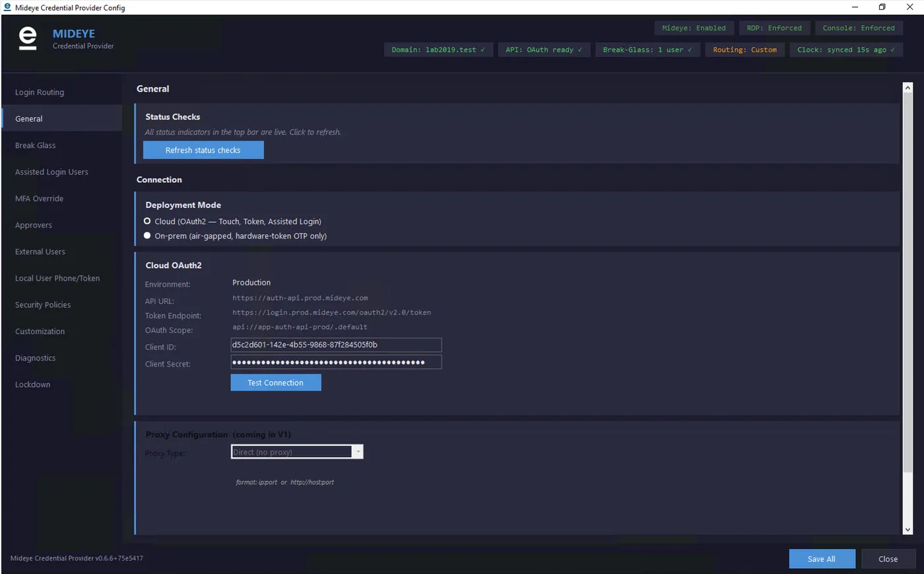Open General section in sidebar
Screen dimensions: 924x574
coord(61,119)
